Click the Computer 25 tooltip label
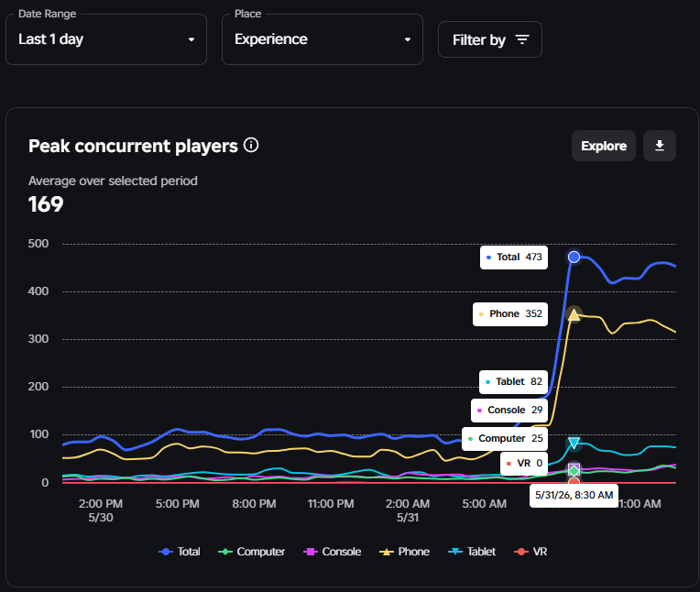The image size is (700, 592). [505, 438]
